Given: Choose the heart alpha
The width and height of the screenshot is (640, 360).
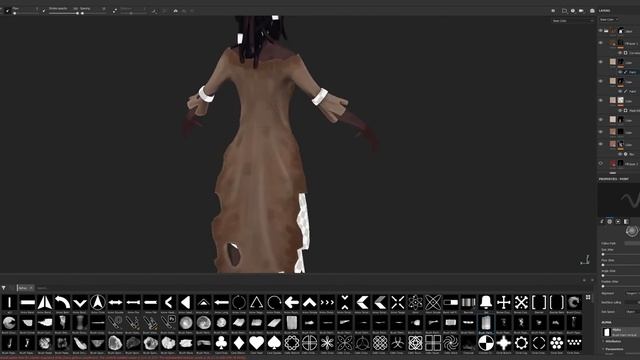Looking at the screenshot, I should point(256,343).
